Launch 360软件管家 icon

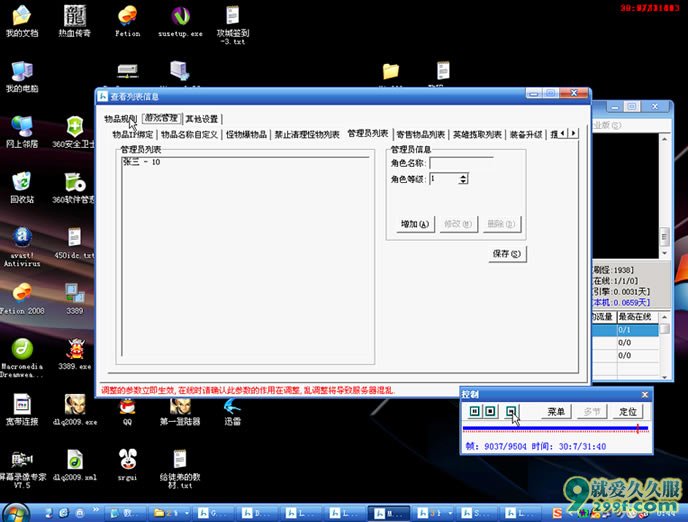click(73, 188)
